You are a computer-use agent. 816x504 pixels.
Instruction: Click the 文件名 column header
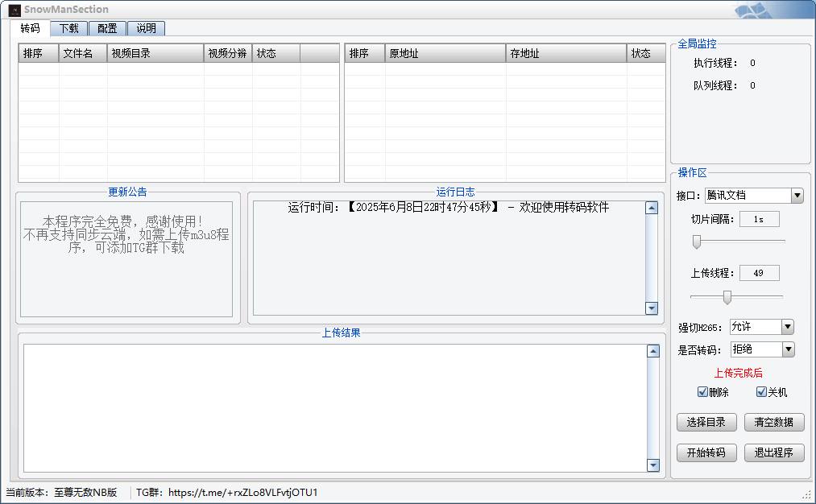(81, 52)
